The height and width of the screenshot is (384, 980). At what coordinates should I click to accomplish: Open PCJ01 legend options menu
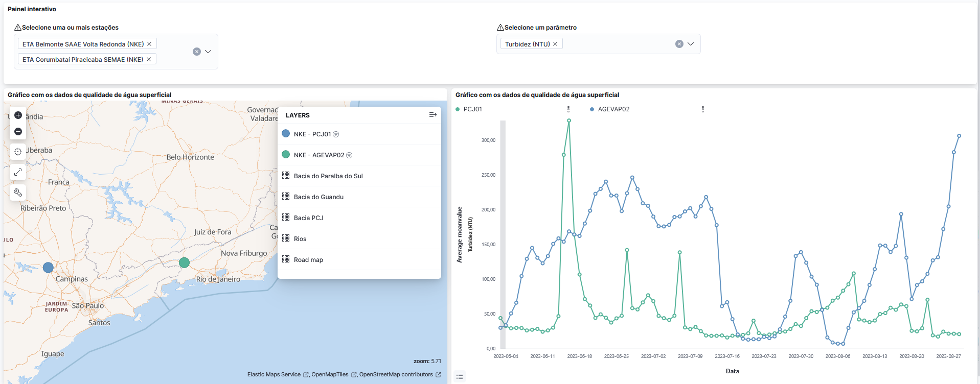568,109
